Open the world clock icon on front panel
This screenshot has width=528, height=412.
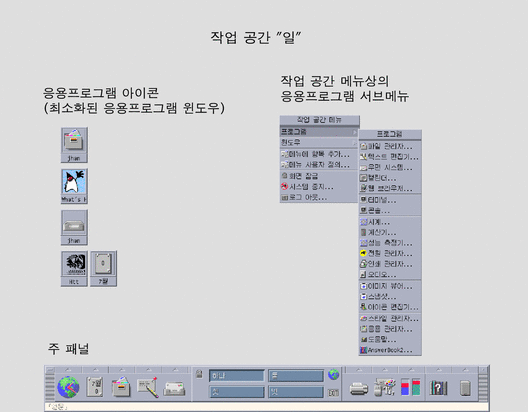pos(68,387)
